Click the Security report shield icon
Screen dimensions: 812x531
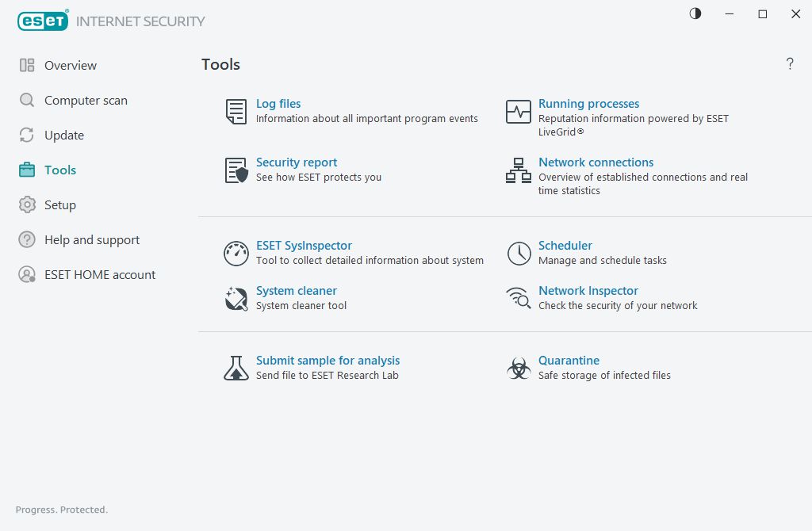click(236, 170)
